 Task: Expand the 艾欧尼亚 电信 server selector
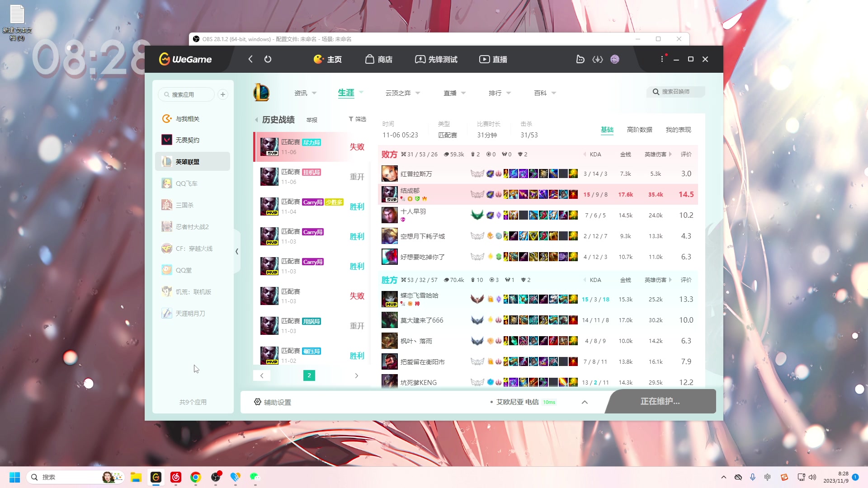(585, 402)
